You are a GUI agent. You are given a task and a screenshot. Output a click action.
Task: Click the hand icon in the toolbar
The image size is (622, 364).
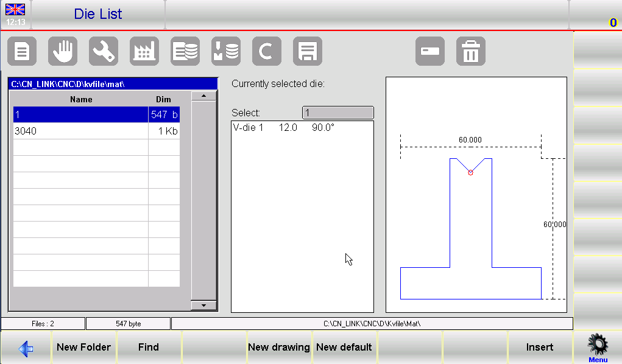point(63,52)
